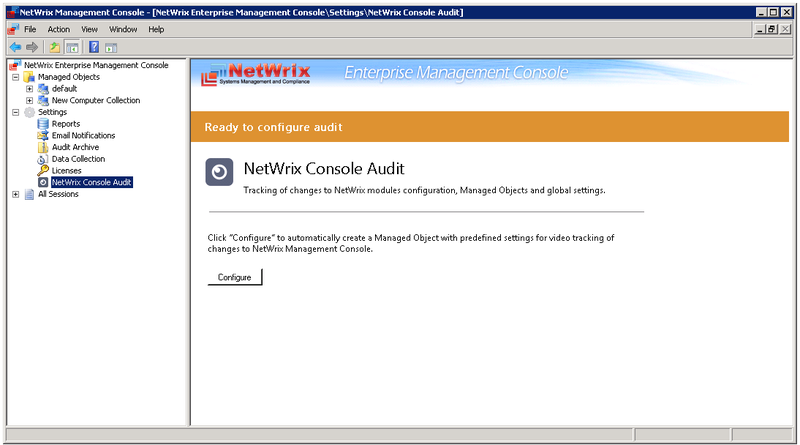The image size is (800, 445).
Task: Click the large Console Audit camera icon
Action: tap(219, 171)
